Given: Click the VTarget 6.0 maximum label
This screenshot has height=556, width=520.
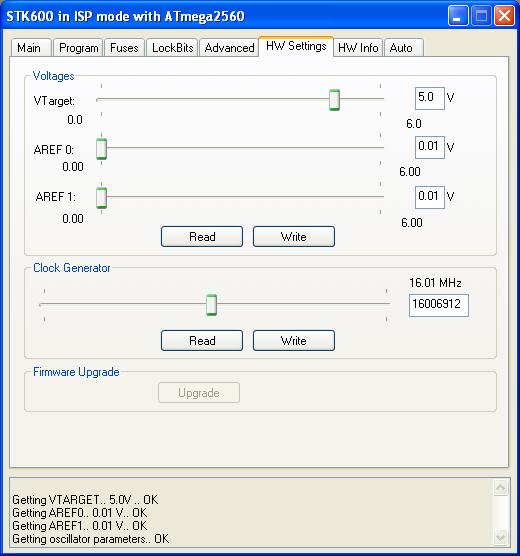Looking at the screenshot, I should click(414, 124).
